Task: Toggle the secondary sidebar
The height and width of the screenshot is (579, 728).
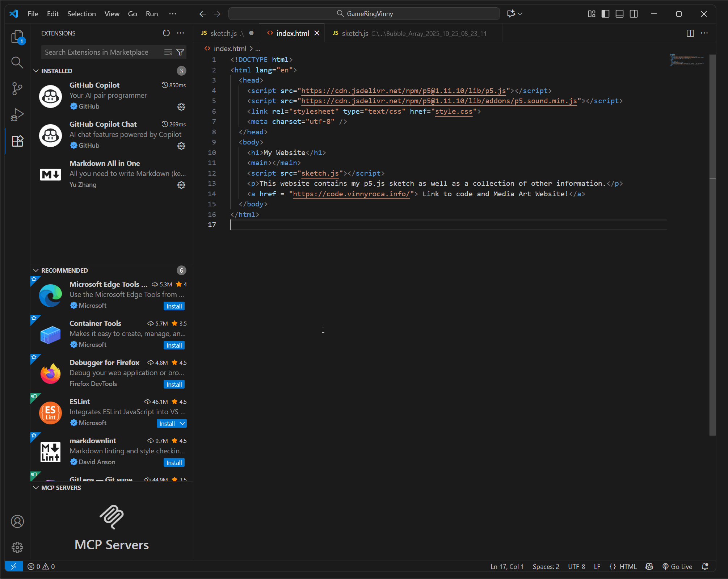Action: tap(634, 14)
